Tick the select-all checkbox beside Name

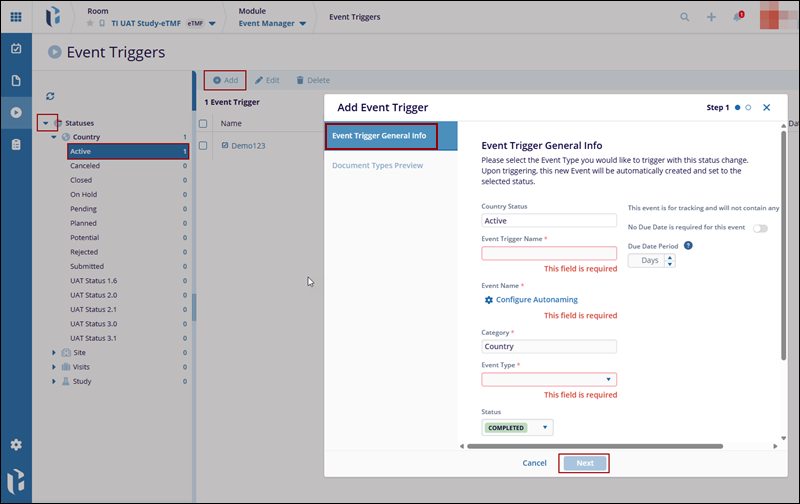pos(203,124)
